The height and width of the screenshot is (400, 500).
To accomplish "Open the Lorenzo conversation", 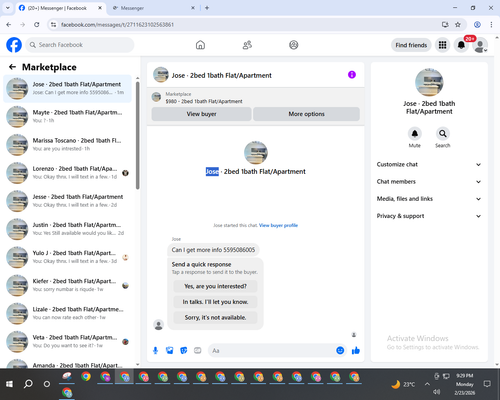I will [67, 173].
